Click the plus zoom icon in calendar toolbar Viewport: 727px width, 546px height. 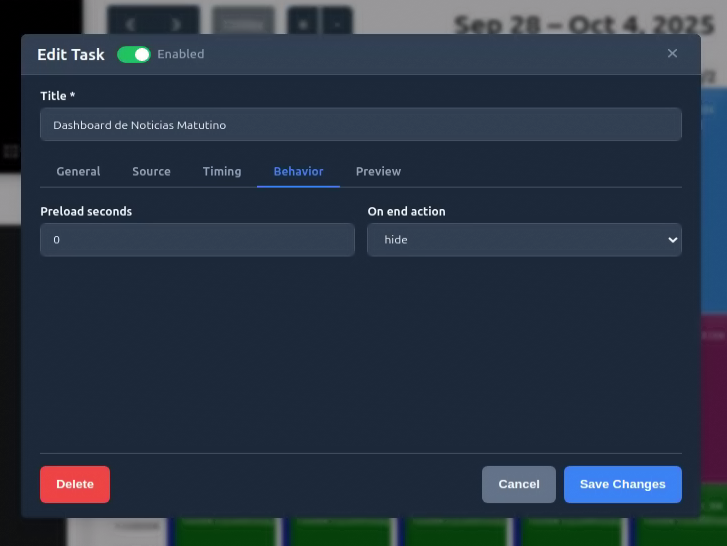pyautogui.click(x=302, y=23)
